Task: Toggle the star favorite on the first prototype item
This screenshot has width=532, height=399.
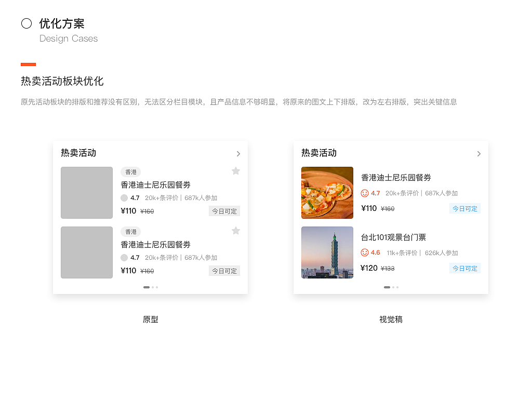Action: [235, 171]
